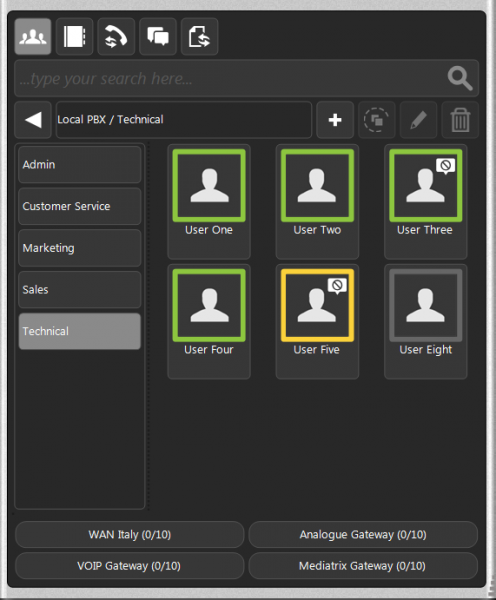Image resolution: width=496 pixels, height=600 pixels.
Task: Click the magnifier search icon
Action: pos(460,78)
